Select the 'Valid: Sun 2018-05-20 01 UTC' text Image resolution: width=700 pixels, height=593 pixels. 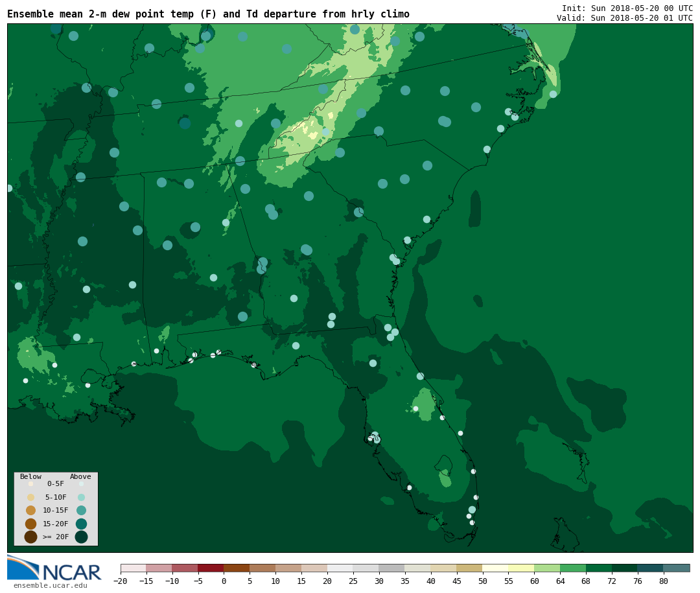click(x=625, y=18)
